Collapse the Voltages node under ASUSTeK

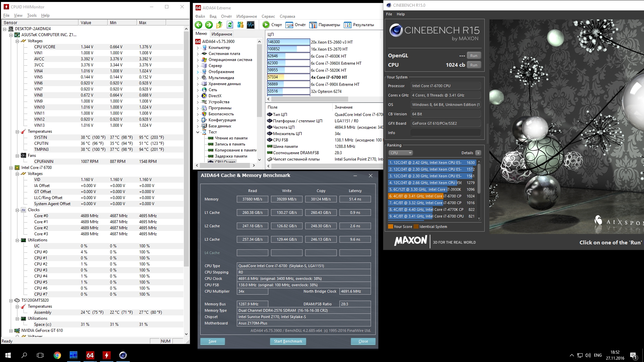(17, 41)
